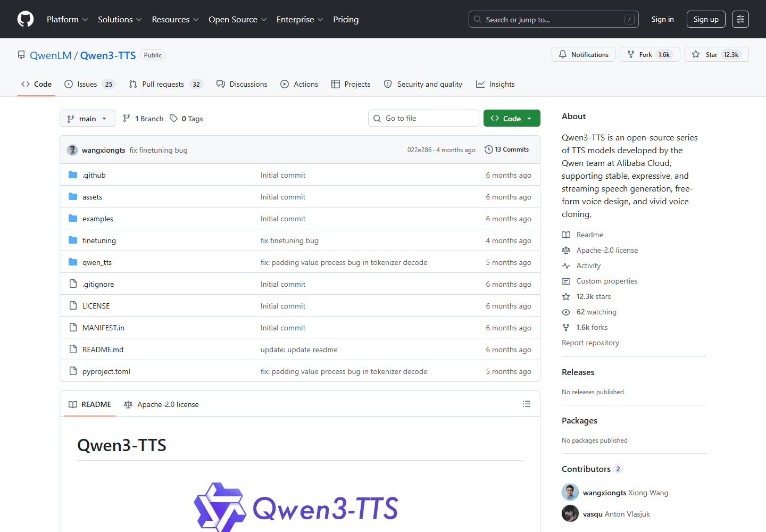Open the qwen_tts folder
766x532 pixels.
pos(97,262)
